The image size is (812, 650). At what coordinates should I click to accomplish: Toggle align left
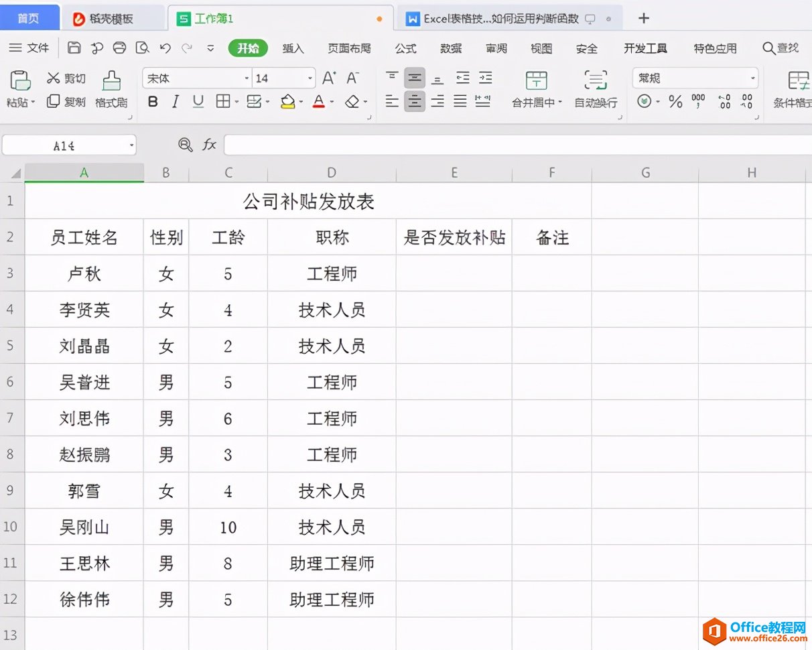pos(392,102)
